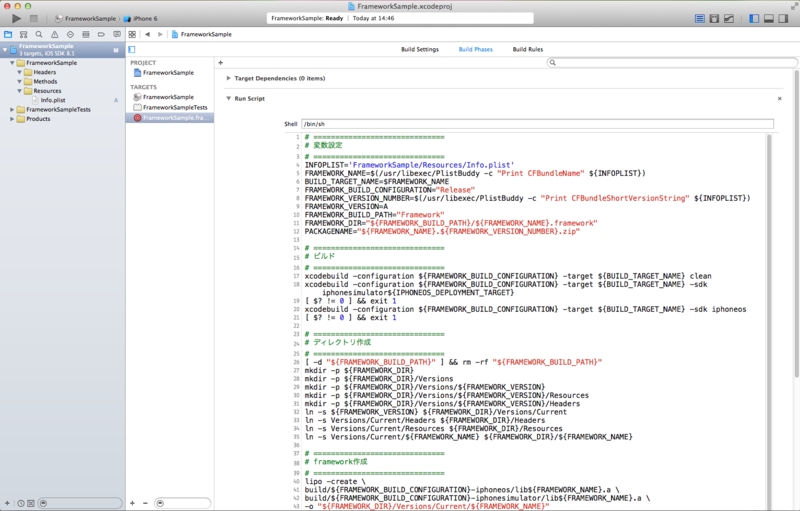Viewport: 800px width, 511px height.
Task: Open the related items grid menu
Action: click(x=132, y=34)
